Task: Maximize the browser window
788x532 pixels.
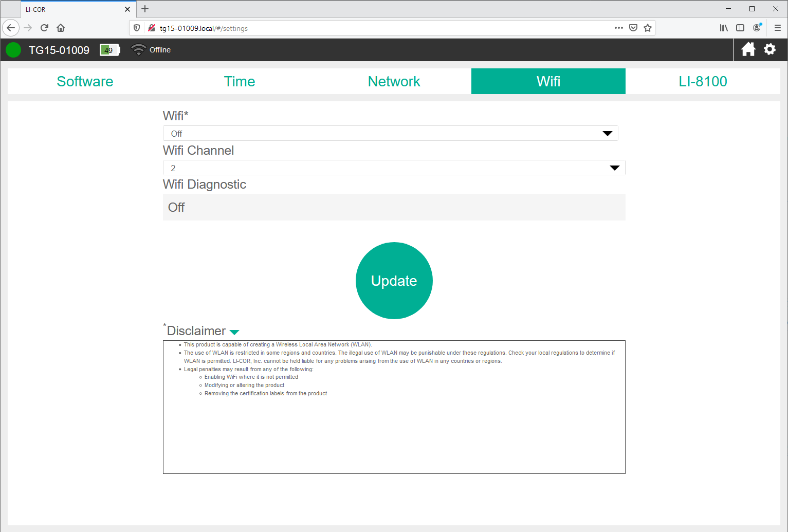Action: point(752,9)
